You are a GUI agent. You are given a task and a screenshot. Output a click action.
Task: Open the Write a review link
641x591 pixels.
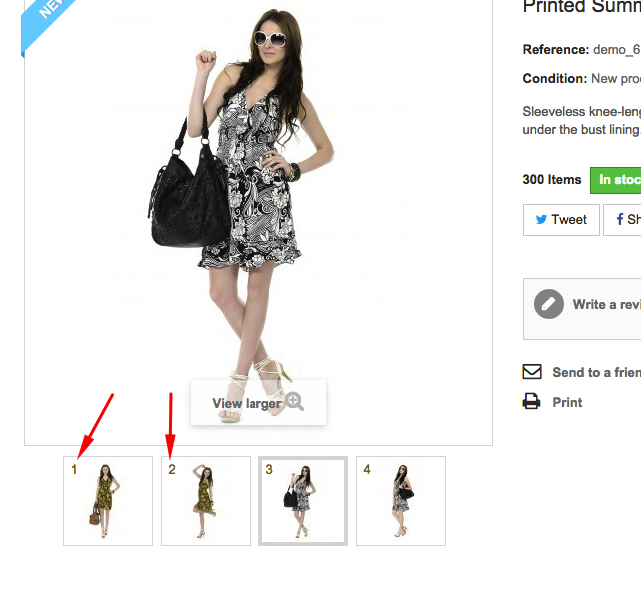(607, 304)
